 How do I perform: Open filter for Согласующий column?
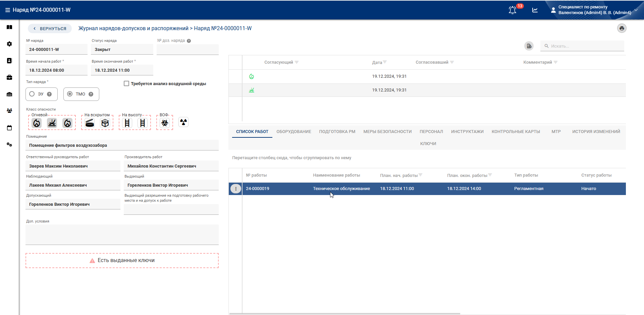297,62
